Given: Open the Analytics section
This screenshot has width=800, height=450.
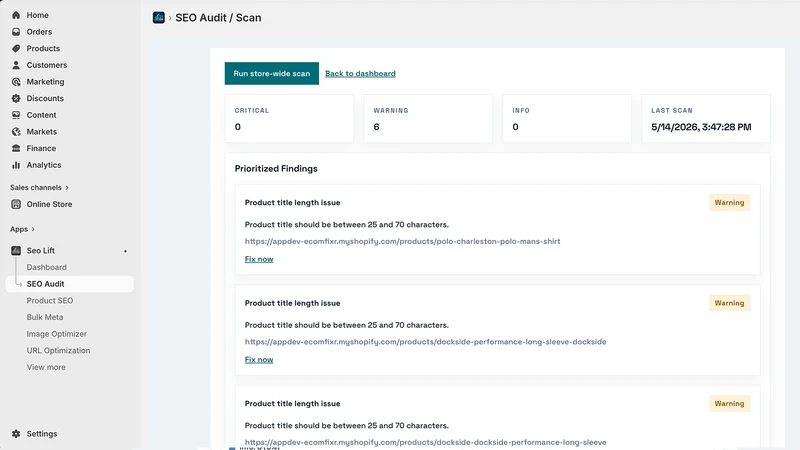Looking at the screenshot, I should (44, 165).
